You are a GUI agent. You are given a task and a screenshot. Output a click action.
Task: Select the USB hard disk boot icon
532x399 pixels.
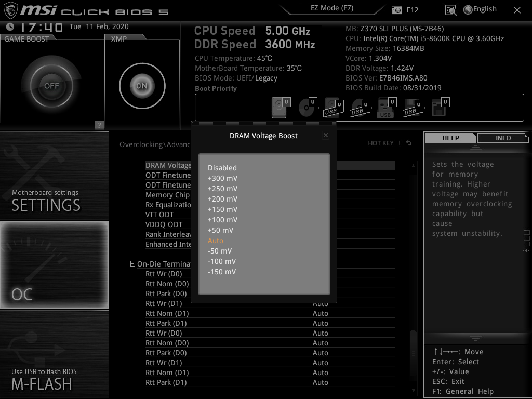click(334, 108)
